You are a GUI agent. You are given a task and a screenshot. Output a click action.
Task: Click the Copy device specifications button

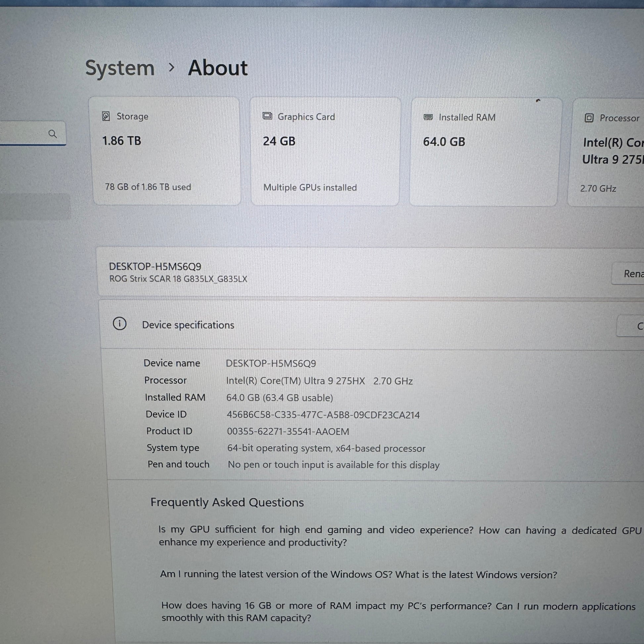click(633, 326)
